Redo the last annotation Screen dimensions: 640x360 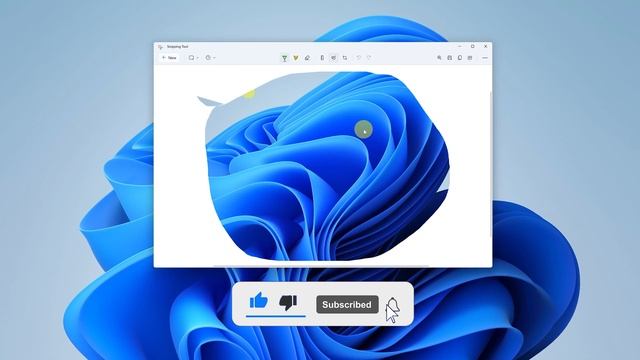369,58
